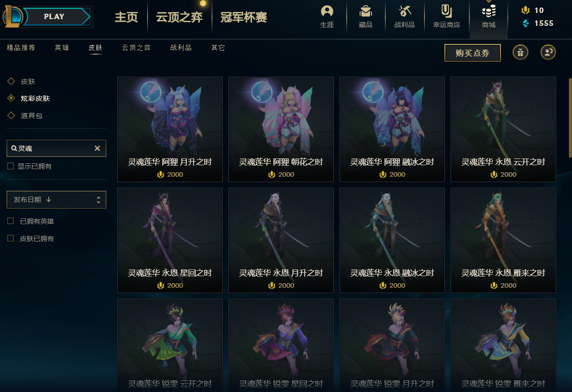Open the 战利品 loot icon
This screenshot has width=572, height=392.
[404, 11]
